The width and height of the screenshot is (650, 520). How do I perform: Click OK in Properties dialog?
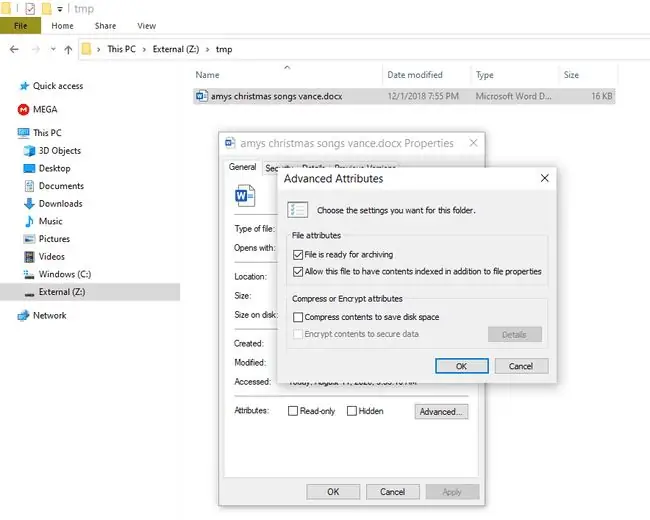333,492
